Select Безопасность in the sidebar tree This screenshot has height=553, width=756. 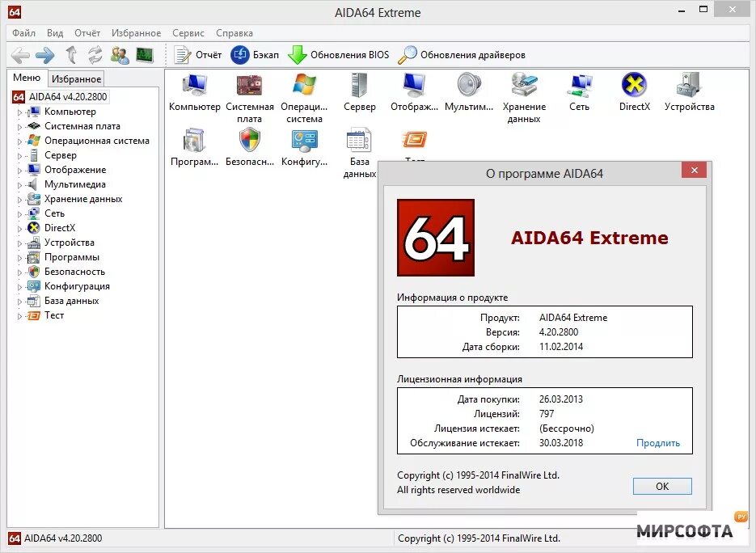tap(74, 272)
